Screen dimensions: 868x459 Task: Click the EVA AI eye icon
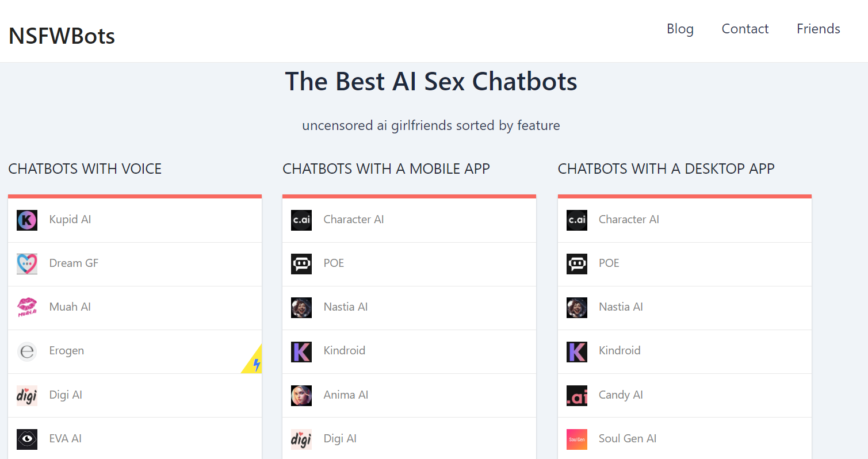(26, 438)
